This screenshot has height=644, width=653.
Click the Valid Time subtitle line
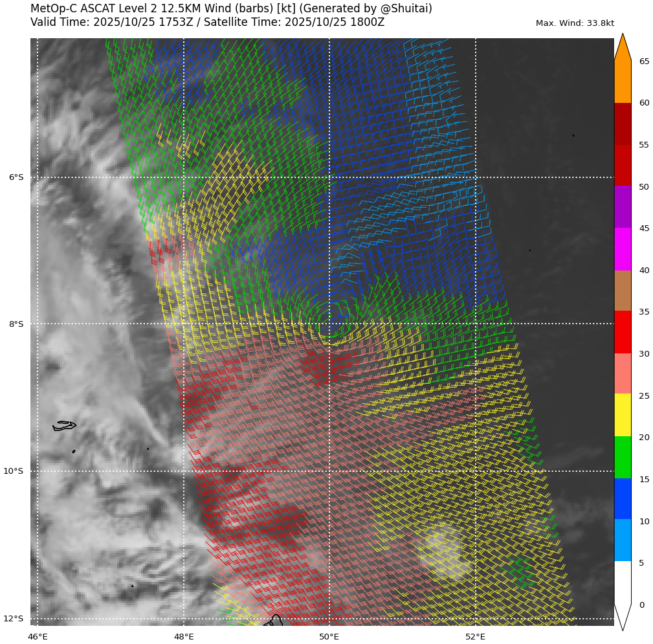tap(207, 22)
